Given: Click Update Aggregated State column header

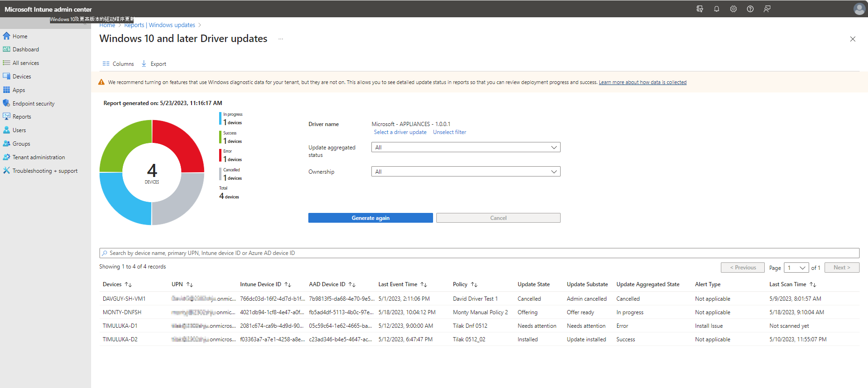Looking at the screenshot, I should pos(647,284).
